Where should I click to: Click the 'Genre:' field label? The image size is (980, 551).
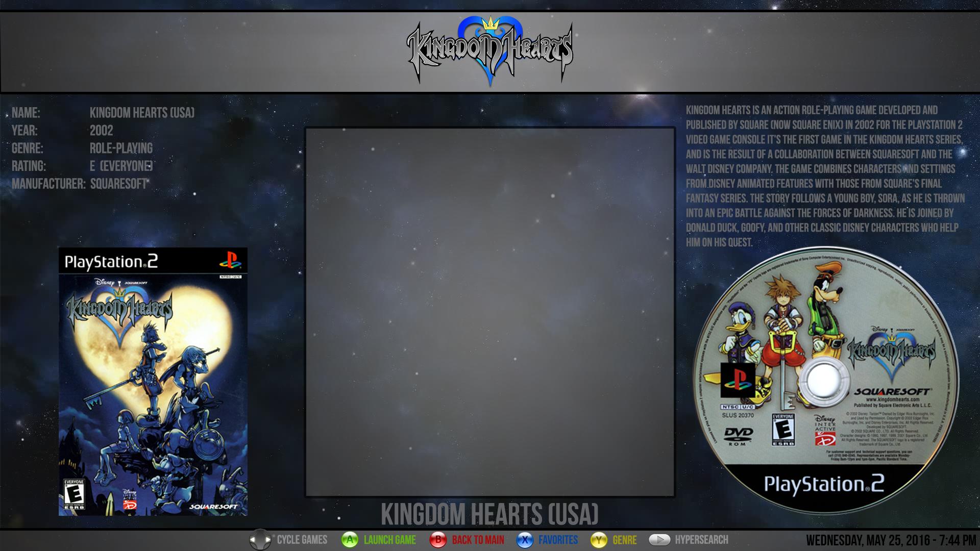(x=28, y=148)
